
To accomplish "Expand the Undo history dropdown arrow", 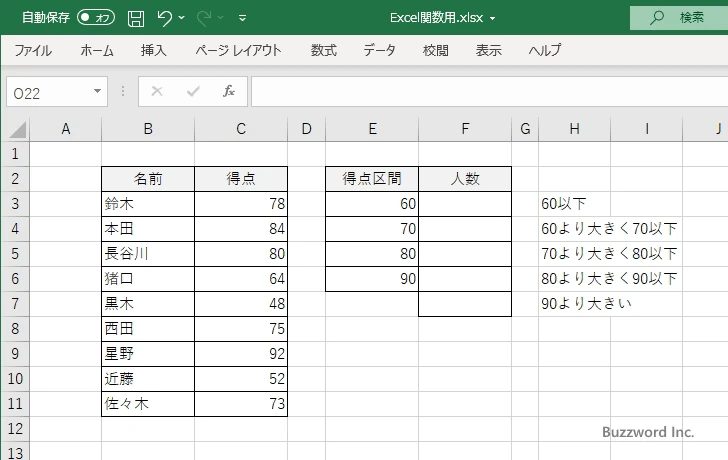I will 182,18.
